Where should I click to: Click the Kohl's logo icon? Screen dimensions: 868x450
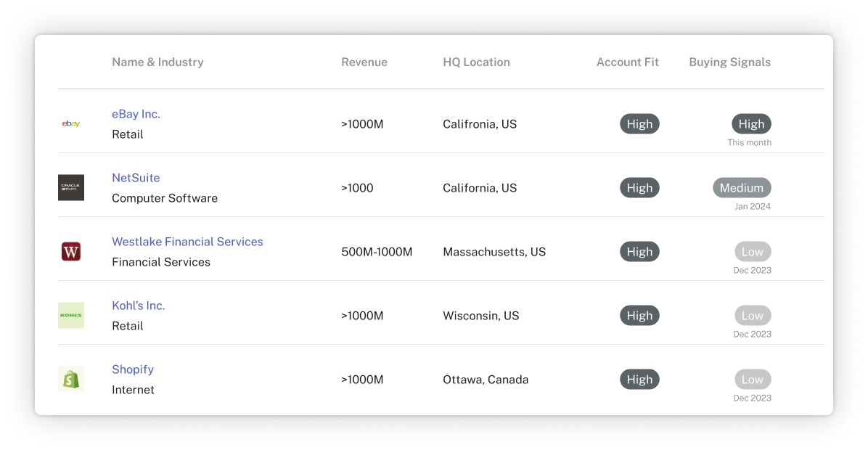(71, 316)
